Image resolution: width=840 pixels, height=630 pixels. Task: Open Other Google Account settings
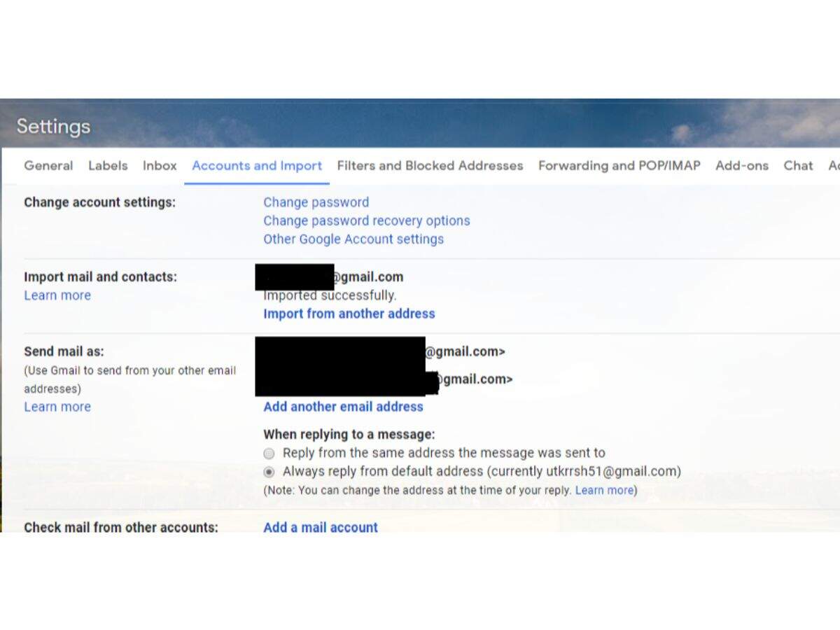click(353, 239)
